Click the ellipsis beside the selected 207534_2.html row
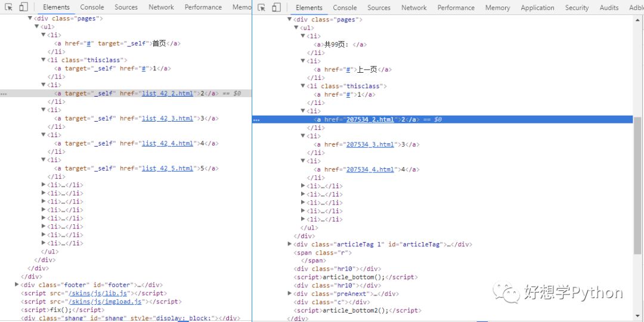The image size is (644, 322). tap(256, 120)
